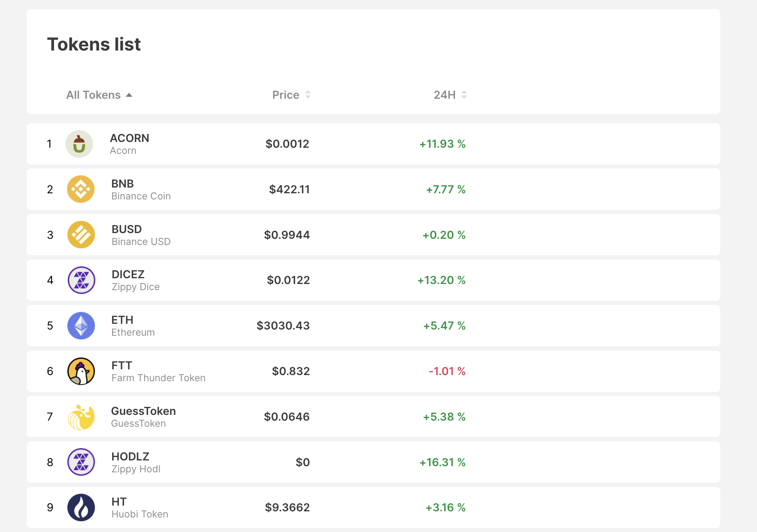
Task: Click the BNB Binance Coin logo
Action: (81, 189)
